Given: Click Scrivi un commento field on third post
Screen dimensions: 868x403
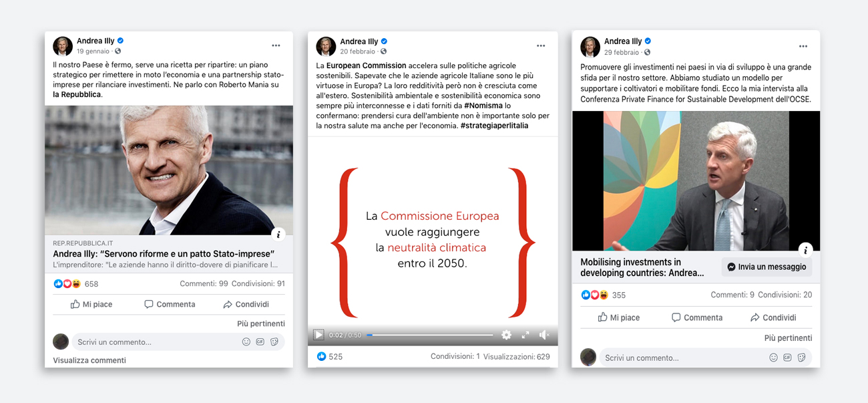Looking at the screenshot, I should 684,358.
